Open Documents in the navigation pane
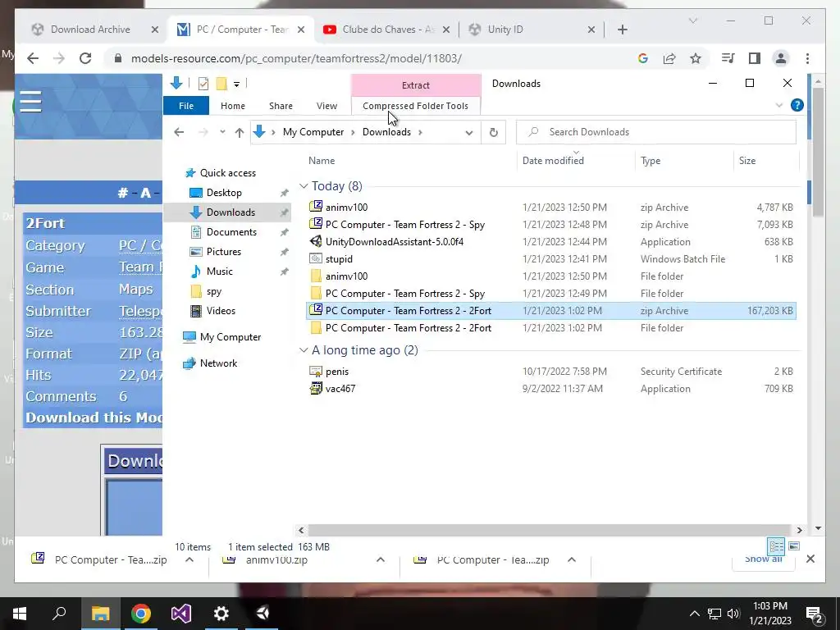 231,232
